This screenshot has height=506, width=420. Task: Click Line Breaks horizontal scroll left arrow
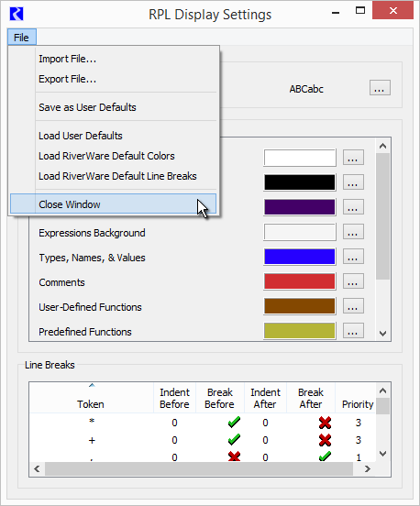[x=37, y=468]
